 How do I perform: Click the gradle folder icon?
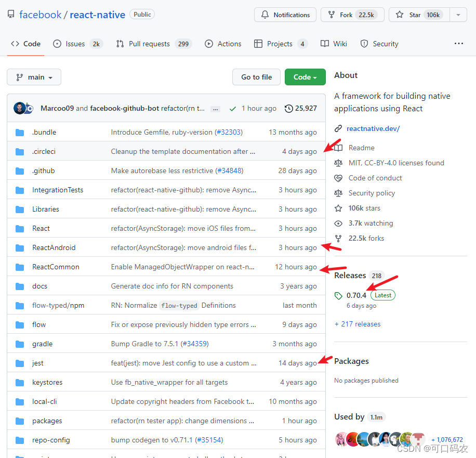coord(20,344)
